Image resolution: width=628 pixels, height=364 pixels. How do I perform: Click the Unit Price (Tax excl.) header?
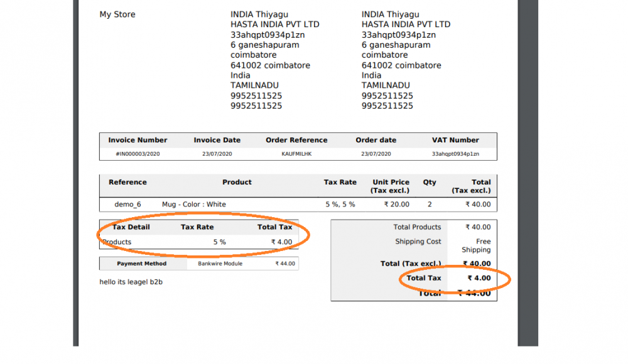[391, 186]
